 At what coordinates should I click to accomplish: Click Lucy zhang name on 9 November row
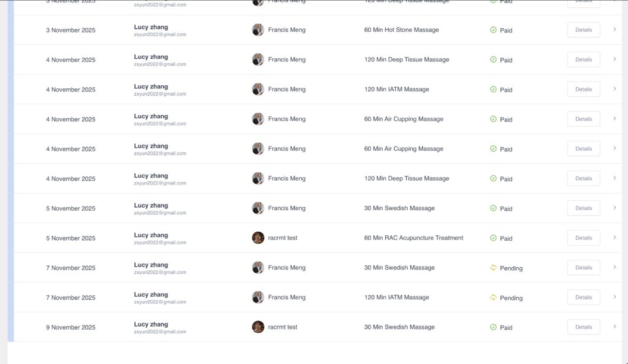pyautogui.click(x=151, y=324)
